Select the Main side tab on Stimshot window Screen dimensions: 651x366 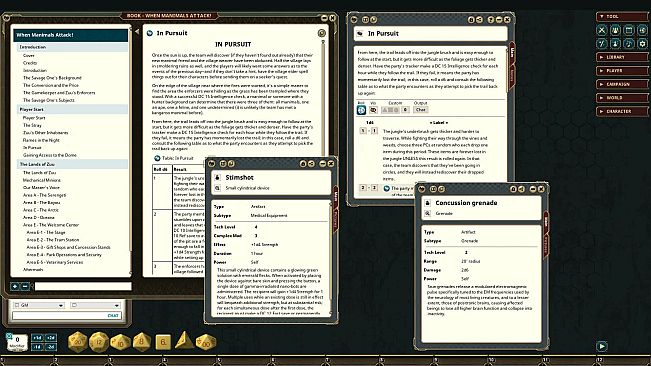[x=336, y=197]
